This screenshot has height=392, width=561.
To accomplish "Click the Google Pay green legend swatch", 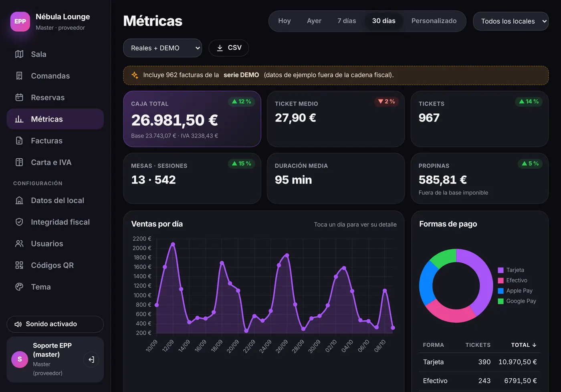I will (x=500, y=301).
